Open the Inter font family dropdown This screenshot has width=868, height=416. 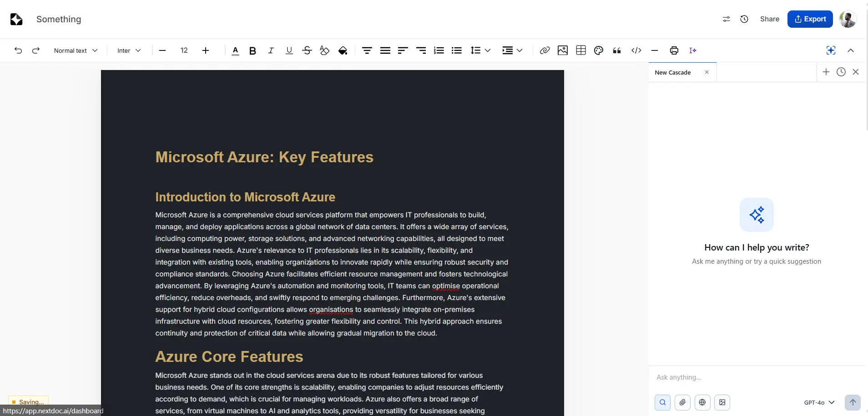click(129, 50)
